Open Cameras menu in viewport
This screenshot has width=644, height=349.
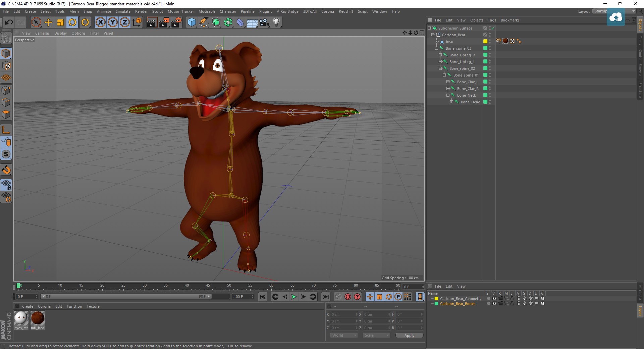click(42, 33)
